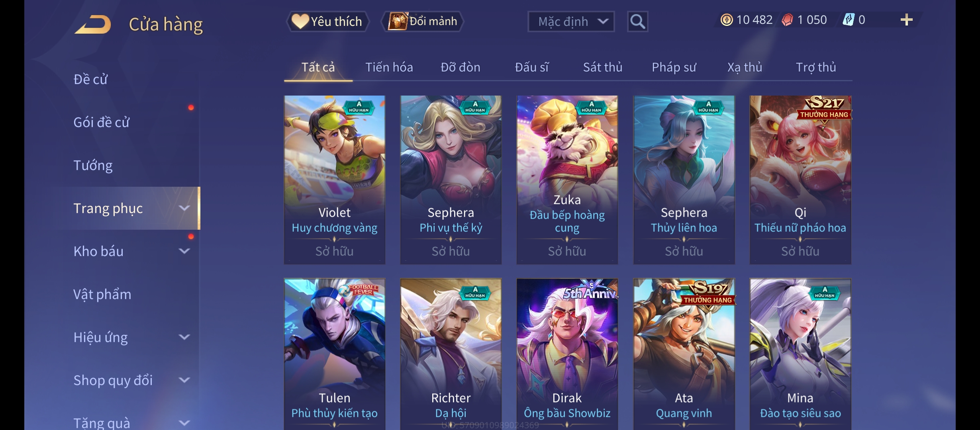Open the search magnifier icon

637,21
